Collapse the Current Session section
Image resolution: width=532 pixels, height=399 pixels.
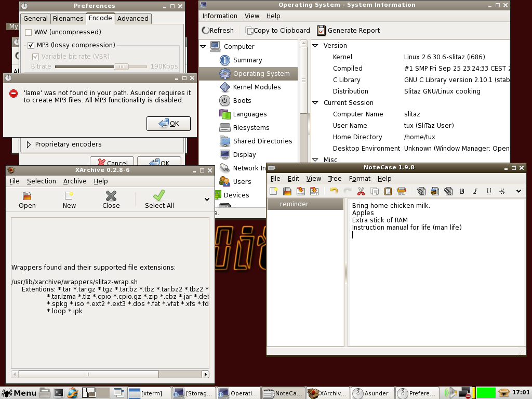[315, 102]
